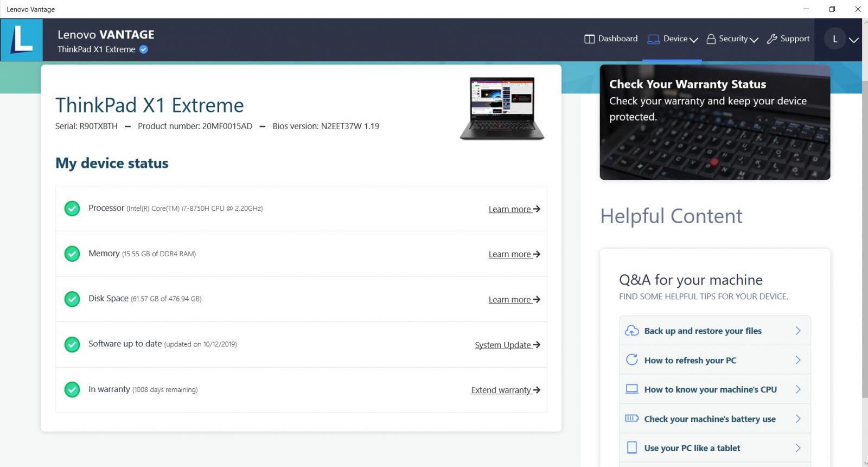Click the arrow next to Processor Learn more
868x467 pixels.
coord(537,209)
